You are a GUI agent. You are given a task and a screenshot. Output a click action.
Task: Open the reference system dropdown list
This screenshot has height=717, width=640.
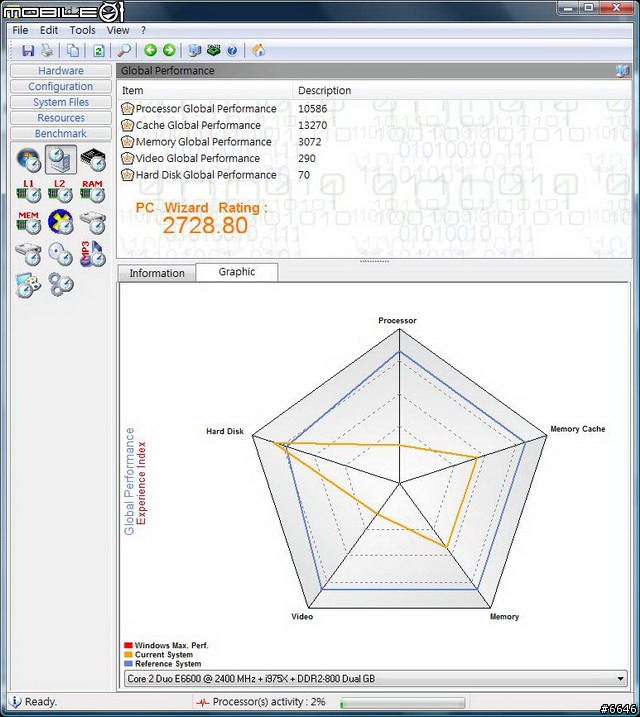[620, 679]
